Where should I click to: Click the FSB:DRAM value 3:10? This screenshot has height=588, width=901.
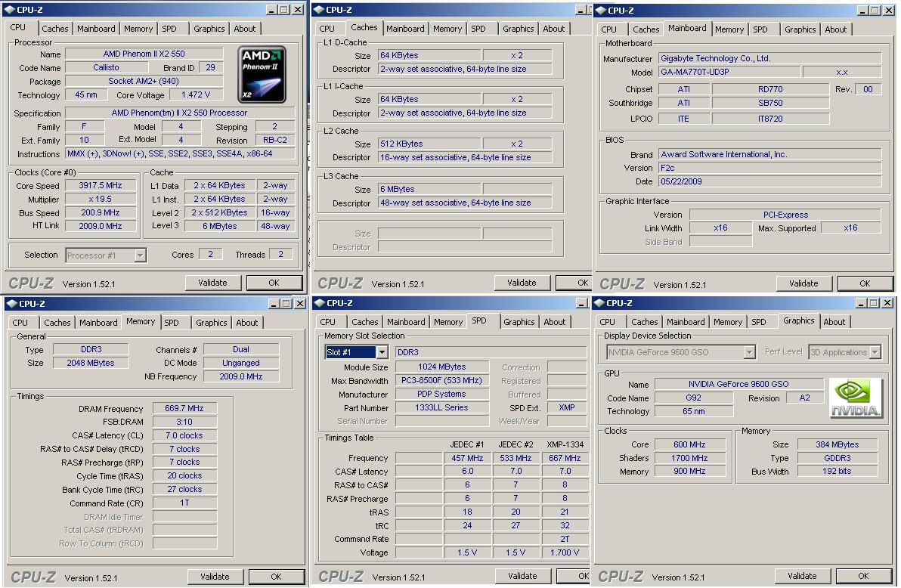pos(184,422)
